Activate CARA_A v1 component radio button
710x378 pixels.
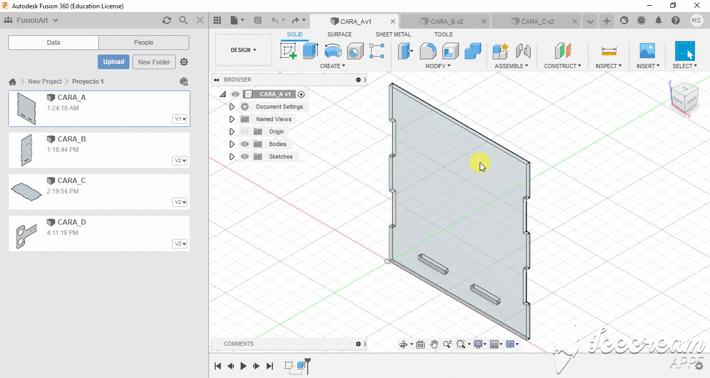[301, 94]
